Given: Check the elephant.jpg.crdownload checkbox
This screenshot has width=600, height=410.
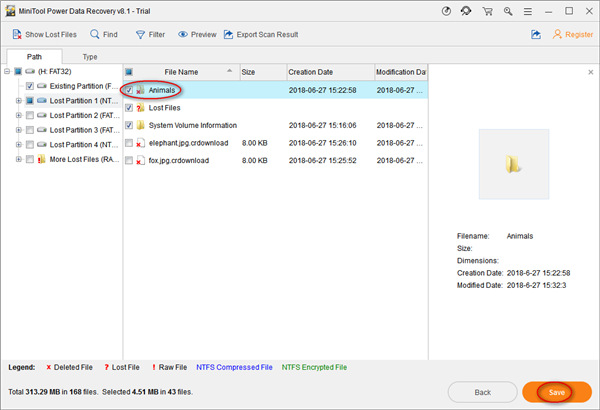Looking at the screenshot, I should click(x=130, y=143).
